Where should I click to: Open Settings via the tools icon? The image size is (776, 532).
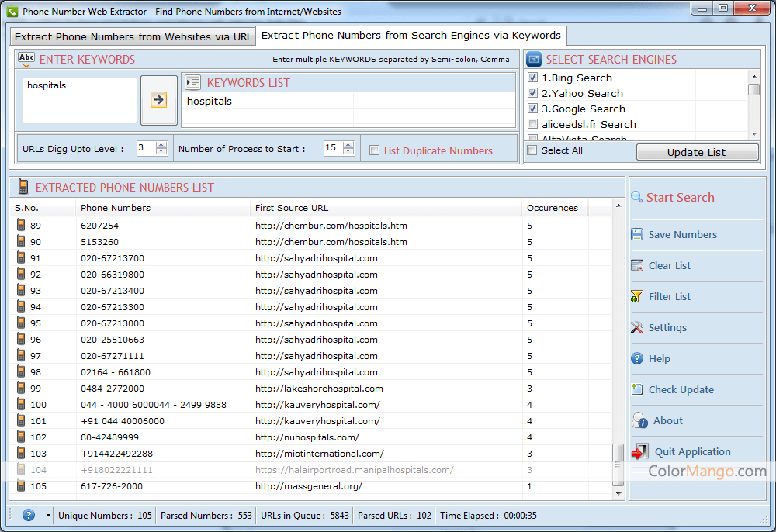[637, 327]
